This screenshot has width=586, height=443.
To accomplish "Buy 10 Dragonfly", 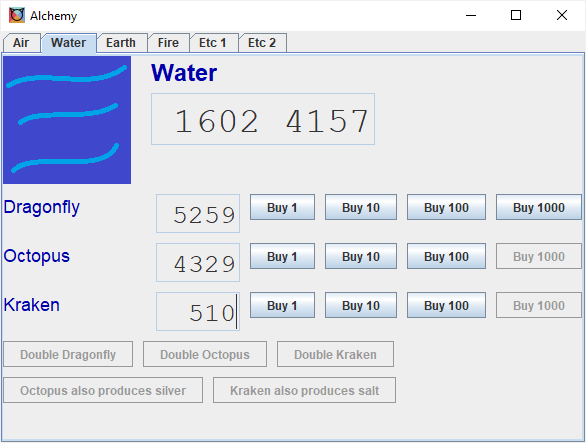I will (x=361, y=207).
